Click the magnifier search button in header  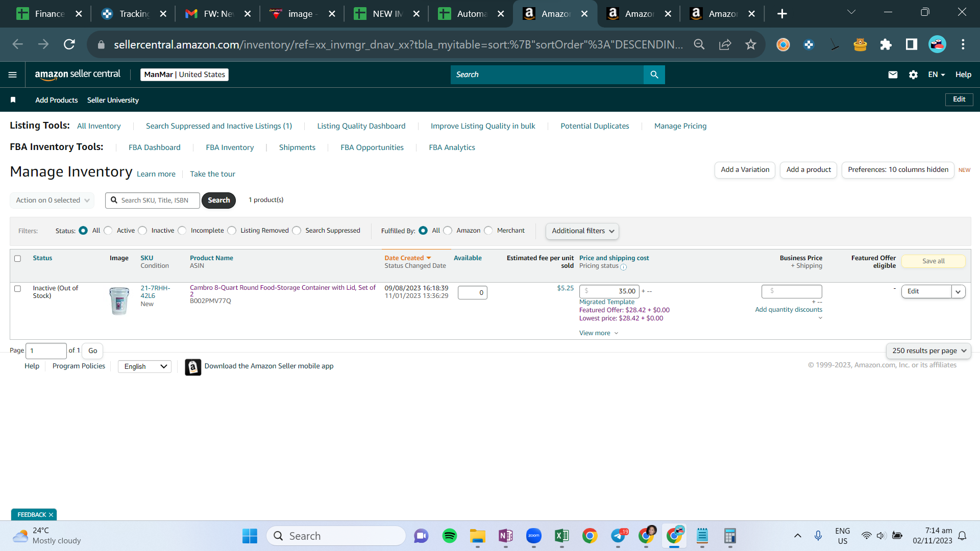[654, 74]
